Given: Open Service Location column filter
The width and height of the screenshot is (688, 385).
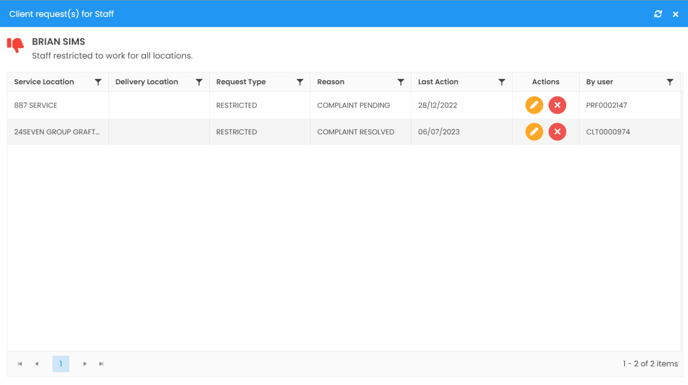Looking at the screenshot, I should pyautogui.click(x=98, y=82).
